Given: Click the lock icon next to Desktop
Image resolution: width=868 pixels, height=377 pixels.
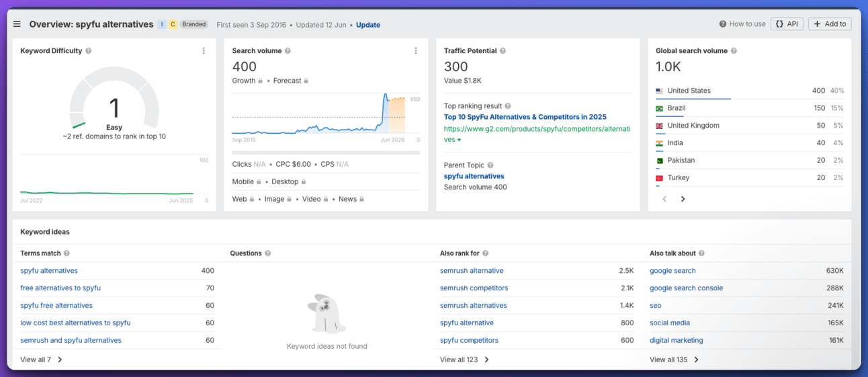Looking at the screenshot, I should pos(304,181).
